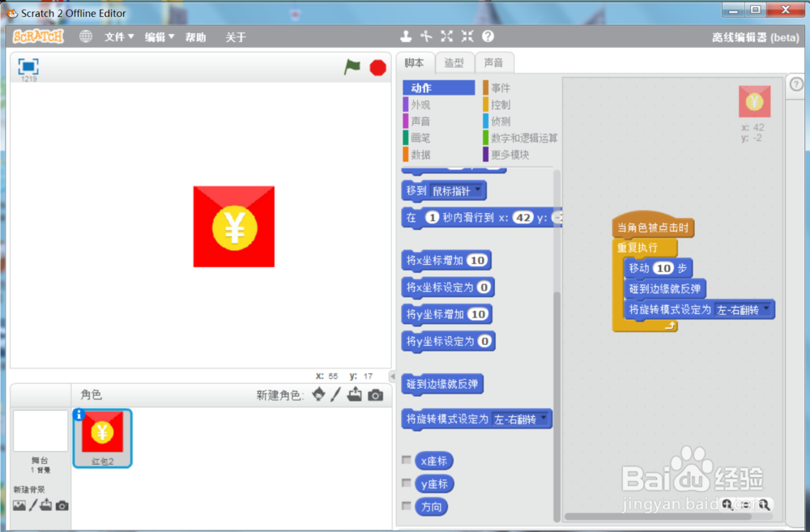Image resolution: width=810 pixels, height=532 pixels.
Task: Open 左-右翻转 dropdown in rotation block
Action: 544,419
